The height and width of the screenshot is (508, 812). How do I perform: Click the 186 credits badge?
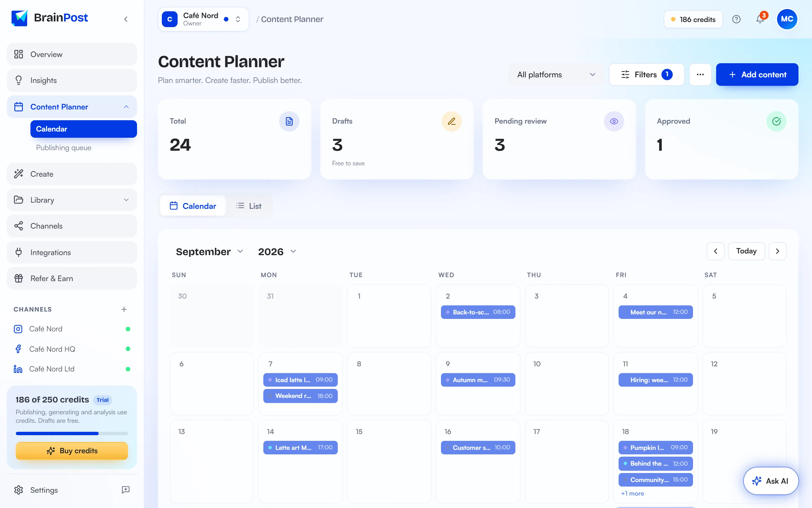693,19
